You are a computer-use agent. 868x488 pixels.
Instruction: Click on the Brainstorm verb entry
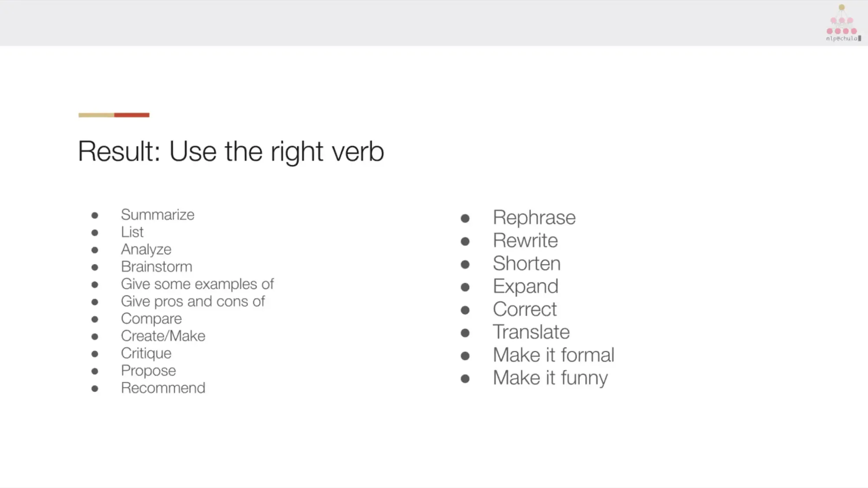click(156, 266)
